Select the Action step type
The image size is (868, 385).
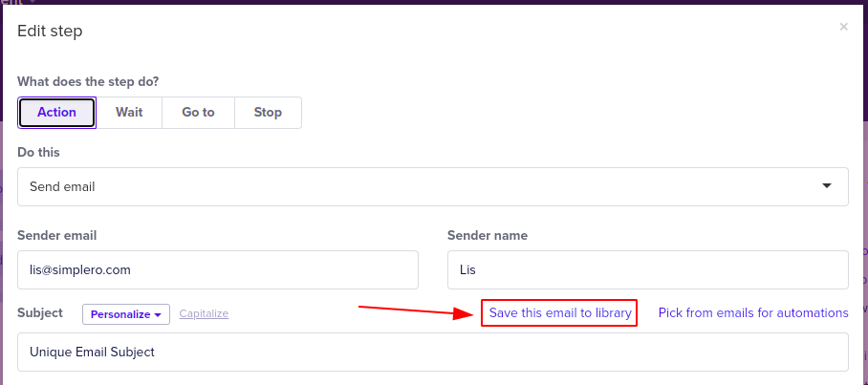coord(57,113)
